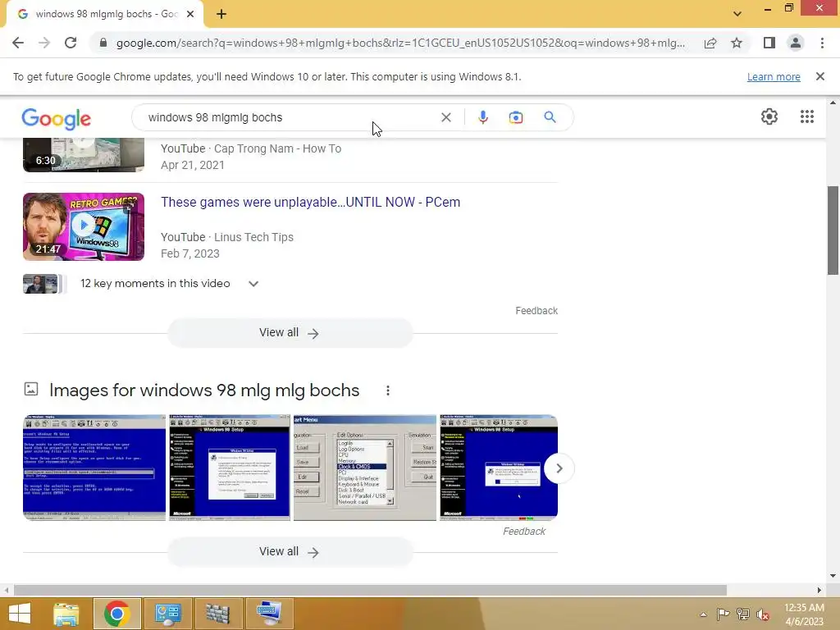Dismiss the Chrome update notification banner
Image resolution: width=840 pixels, height=630 pixels.
click(819, 76)
